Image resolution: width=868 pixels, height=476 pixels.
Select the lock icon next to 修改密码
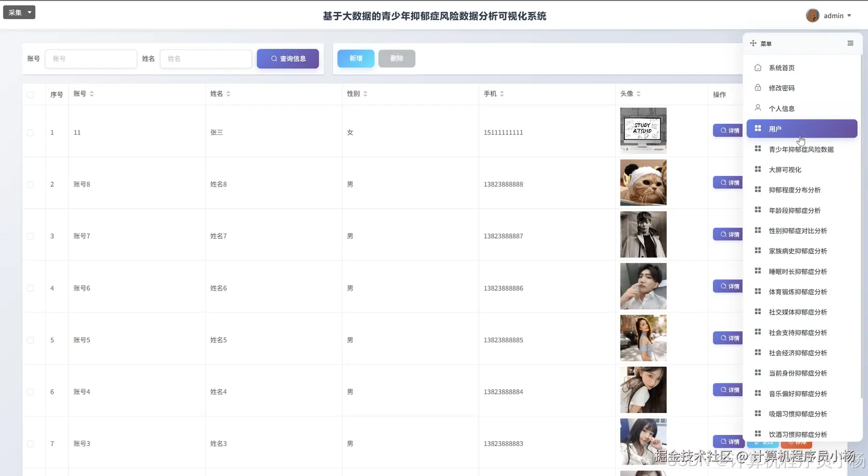[x=758, y=87]
